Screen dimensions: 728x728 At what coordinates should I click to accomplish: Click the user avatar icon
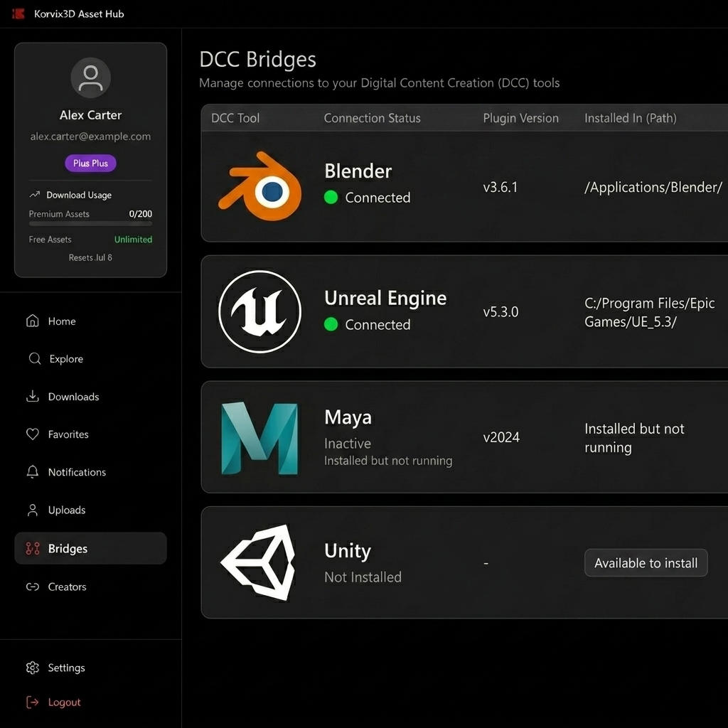tap(90, 77)
